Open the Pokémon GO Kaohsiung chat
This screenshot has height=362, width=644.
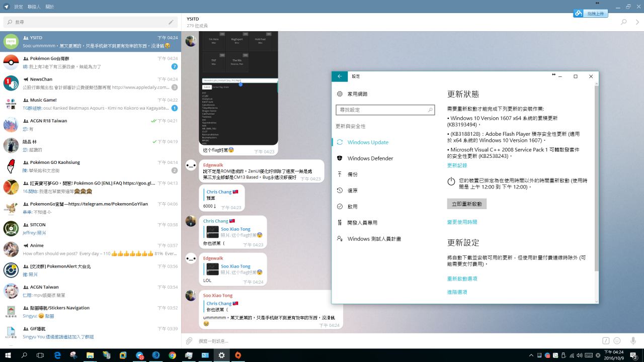91,166
